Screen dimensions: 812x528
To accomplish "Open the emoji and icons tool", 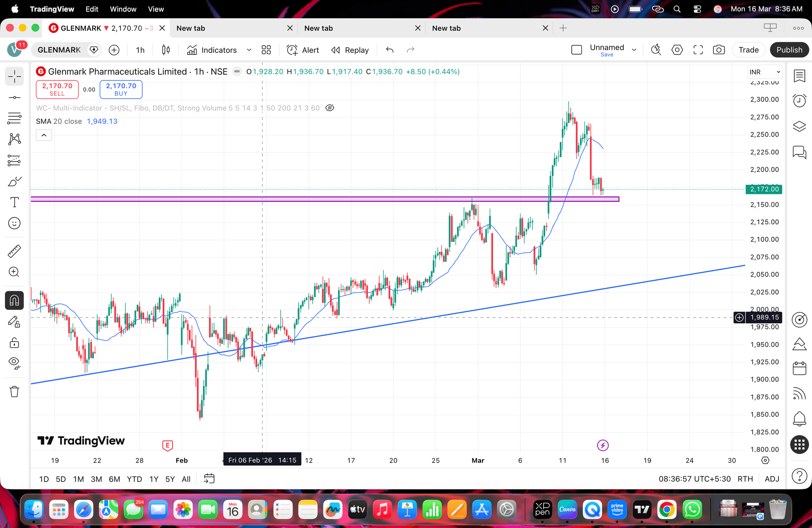I will 14,223.
